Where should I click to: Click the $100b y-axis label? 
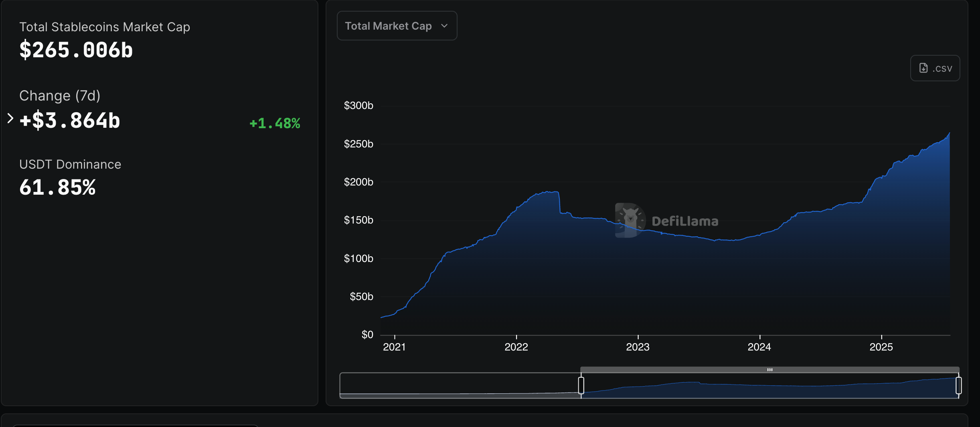point(358,258)
